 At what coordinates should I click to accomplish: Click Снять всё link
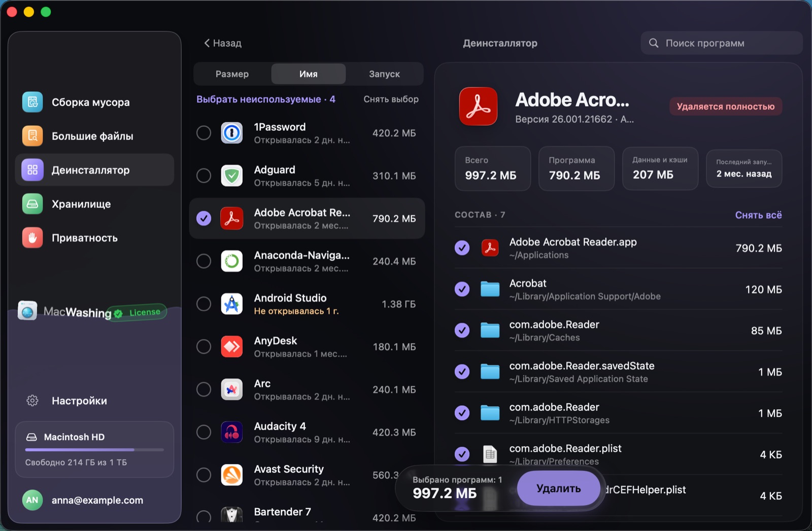[x=758, y=215]
